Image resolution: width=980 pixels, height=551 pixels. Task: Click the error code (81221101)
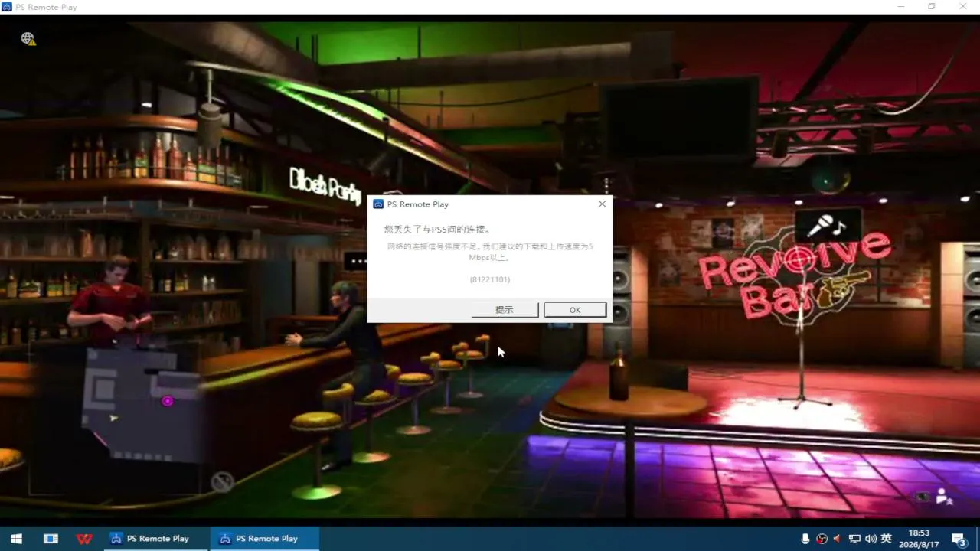pyautogui.click(x=490, y=279)
